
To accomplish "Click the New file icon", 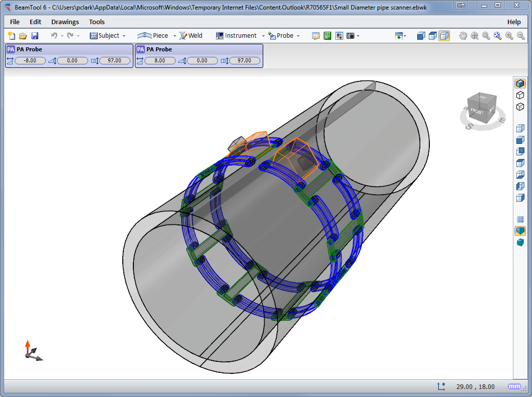I will 12,36.
